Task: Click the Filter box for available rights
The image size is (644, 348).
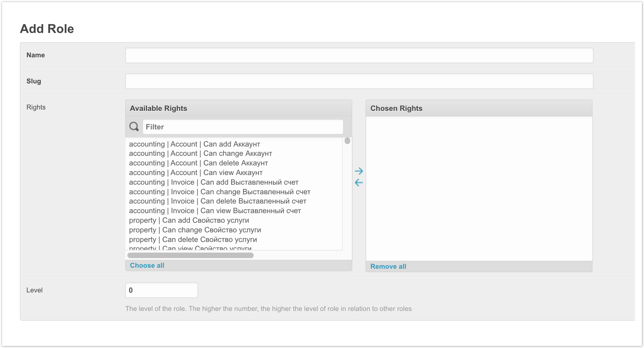Action: (x=243, y=127)
